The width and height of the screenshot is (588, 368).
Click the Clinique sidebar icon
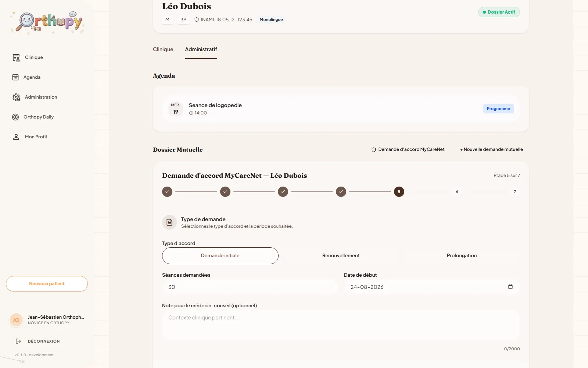(16, 57)
